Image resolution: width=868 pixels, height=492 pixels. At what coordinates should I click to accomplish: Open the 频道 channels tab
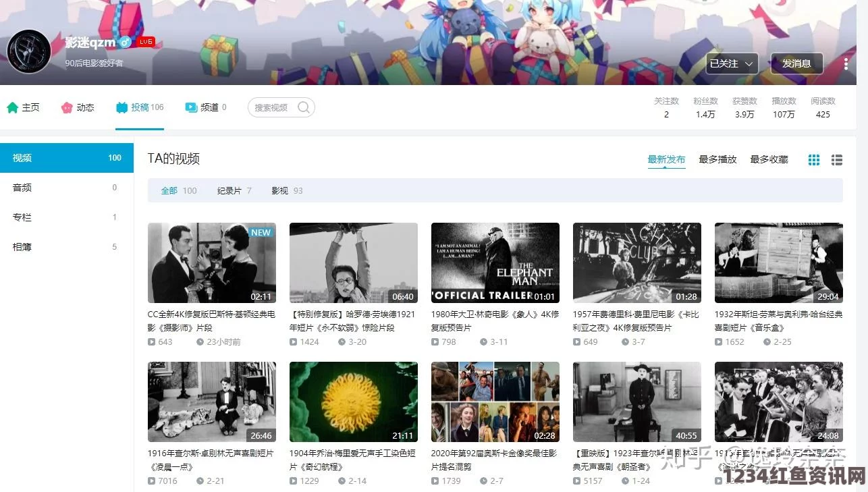206,107
